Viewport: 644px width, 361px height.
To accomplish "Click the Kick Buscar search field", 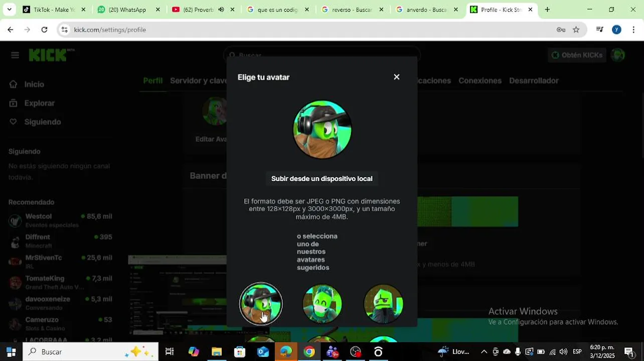I will point(322,55).
